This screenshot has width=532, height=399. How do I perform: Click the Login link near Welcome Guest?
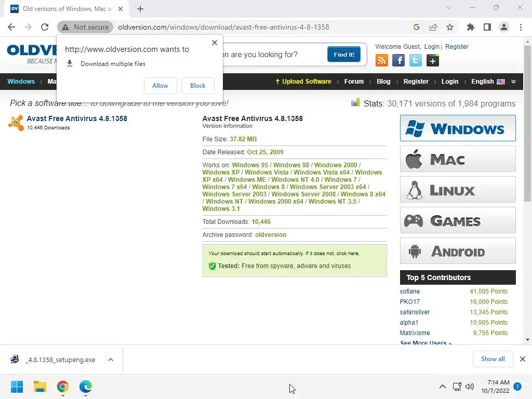coord(432,46)
